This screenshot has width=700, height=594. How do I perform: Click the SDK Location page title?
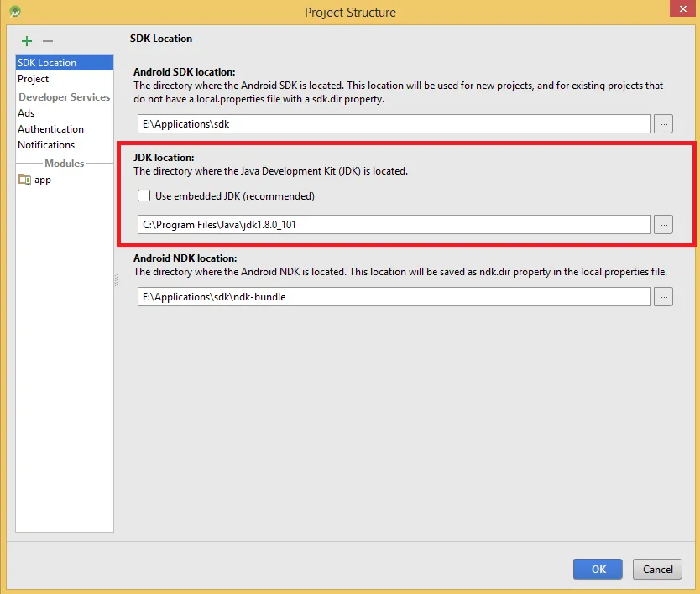pos(161,39)
